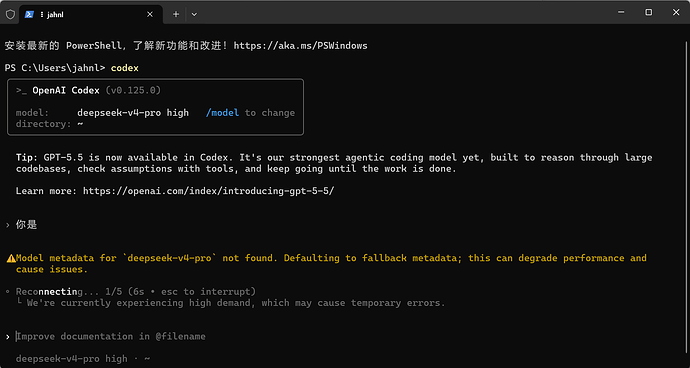Image resolution: width=690 pixels, height=368 pixels.
Task: Click the 'directory: ~' line
Action: (50, 124)
